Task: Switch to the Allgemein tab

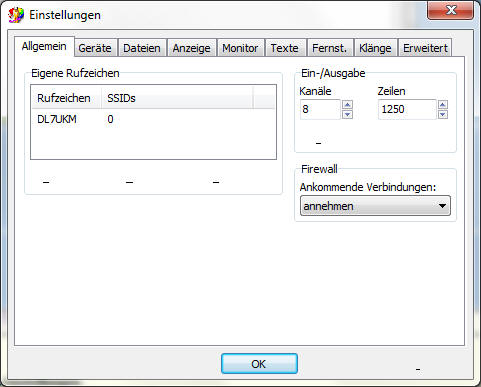Action: (44, 46)
